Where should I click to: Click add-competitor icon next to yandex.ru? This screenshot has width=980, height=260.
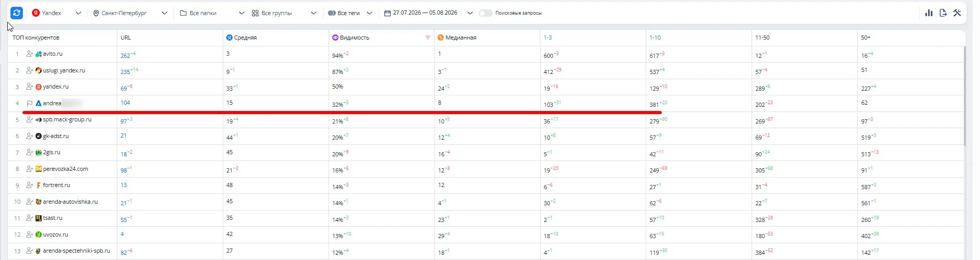click(30, 86)
